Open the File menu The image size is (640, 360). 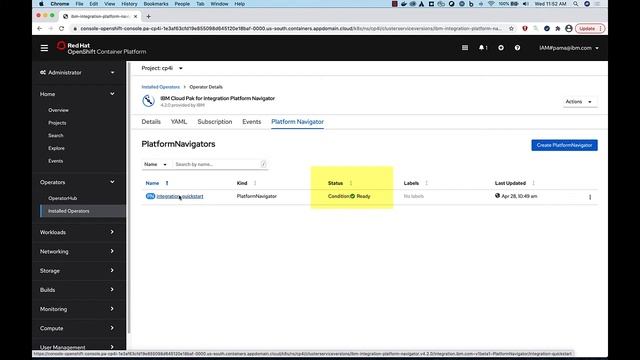point(79,4)
